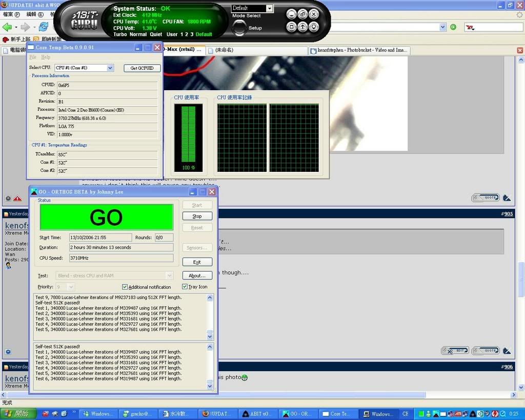The image size is (525, 420).
Task: Open the back button history dropdown arrow
Action: click(16, 27)
